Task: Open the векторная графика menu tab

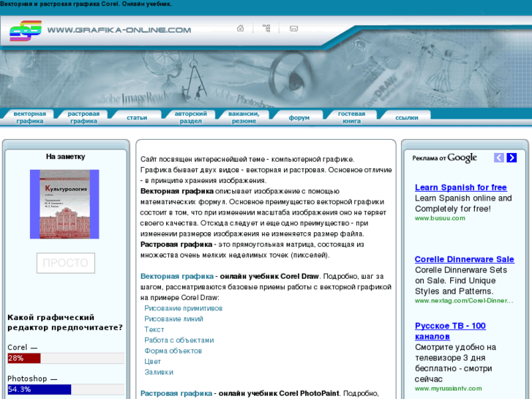Action: click(x=29, y=117)
